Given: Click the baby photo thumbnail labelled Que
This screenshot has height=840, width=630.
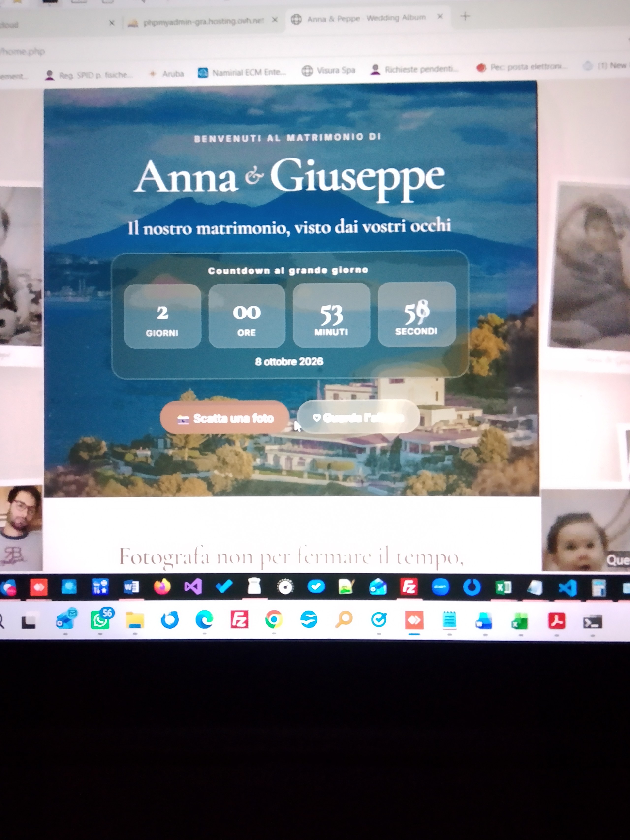Looking at the screenshot, I should click(585, 530).
